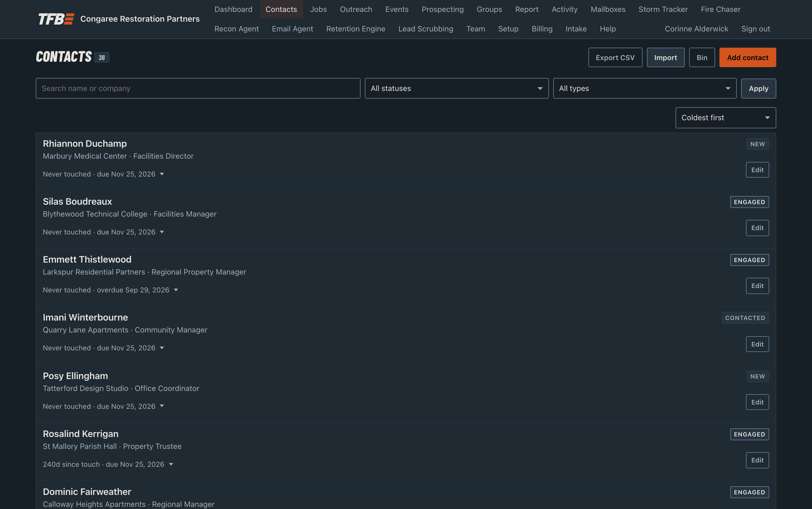Open Rhiannon Duchamp's contact name link
This screenshot has width=812, height=509.
point(85,144)
